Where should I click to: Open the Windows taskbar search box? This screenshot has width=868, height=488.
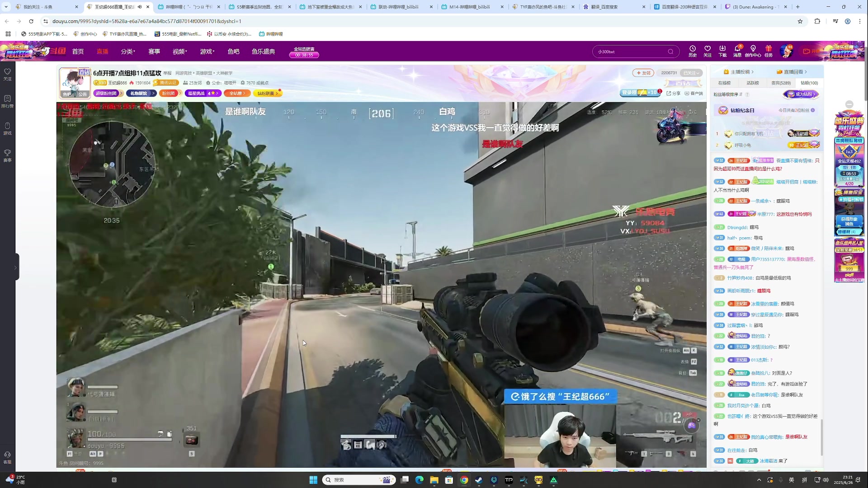359,480
